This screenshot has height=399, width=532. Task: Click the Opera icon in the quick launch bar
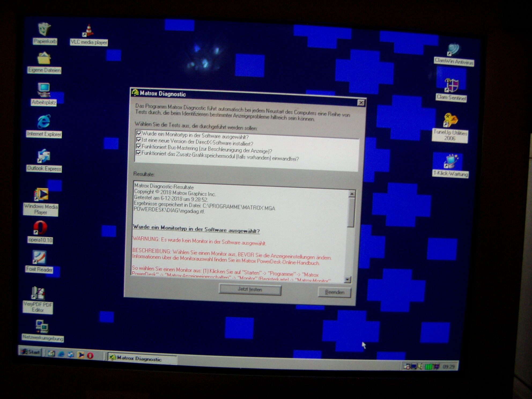click(x=90, y=355)
